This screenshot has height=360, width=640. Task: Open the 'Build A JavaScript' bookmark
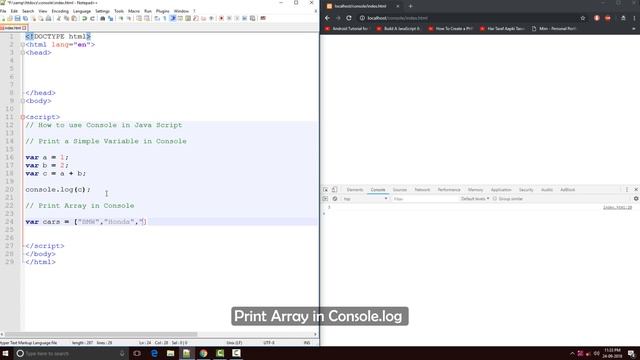pos(399,29)
